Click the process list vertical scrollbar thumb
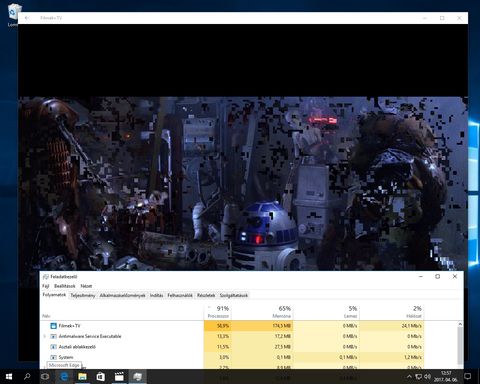Screen dimensions: 480x384 (460, 345)
